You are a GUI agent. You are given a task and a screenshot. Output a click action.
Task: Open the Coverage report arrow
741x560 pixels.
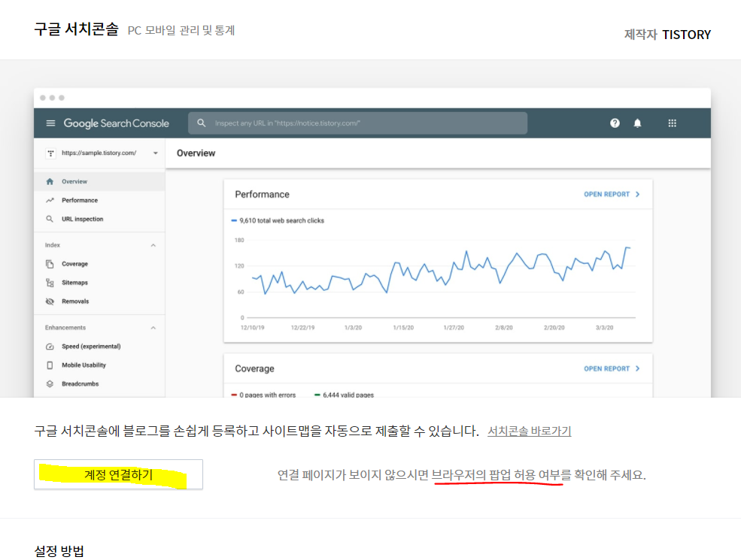637,368
